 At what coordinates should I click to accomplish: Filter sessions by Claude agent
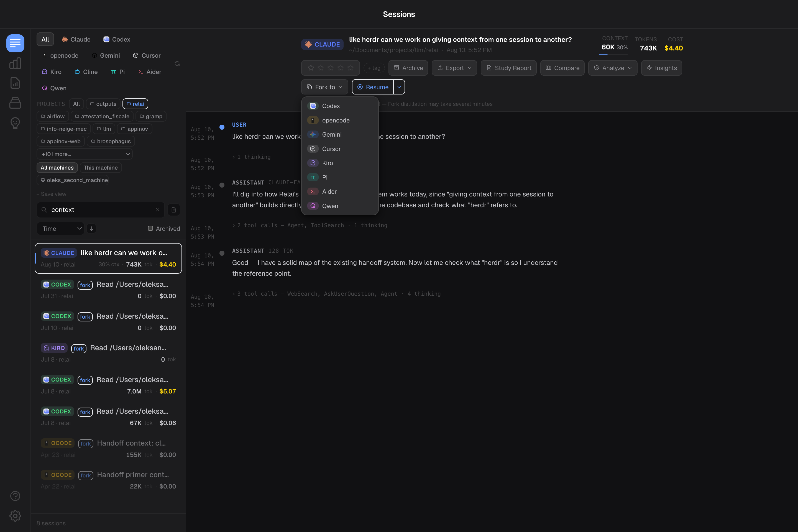[76, 39]
